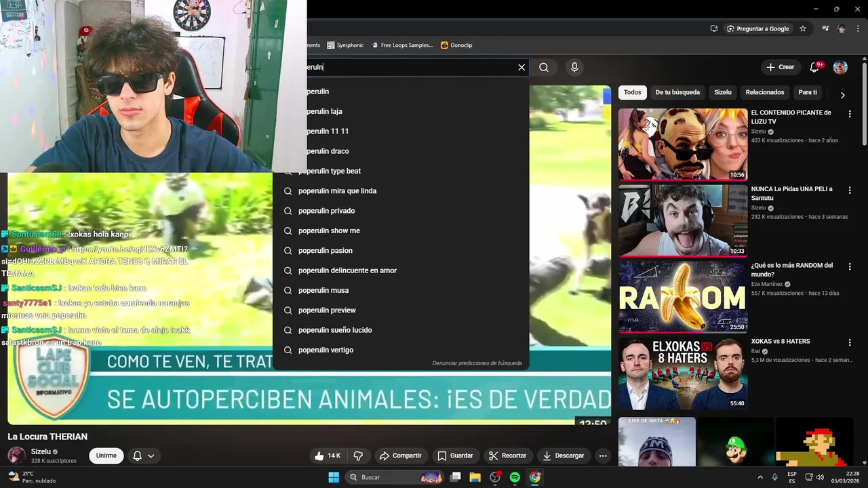Viewport: 868px width, 488px height.
Task: Open the Symphonic bookmark
Action: [345, 45]
